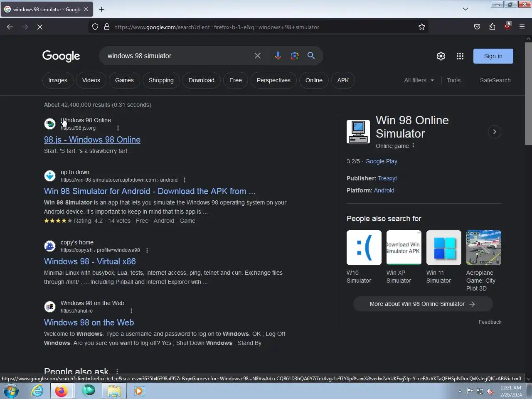
Task: Open the Extensions puzzle icon
Action: click(492, 27)
